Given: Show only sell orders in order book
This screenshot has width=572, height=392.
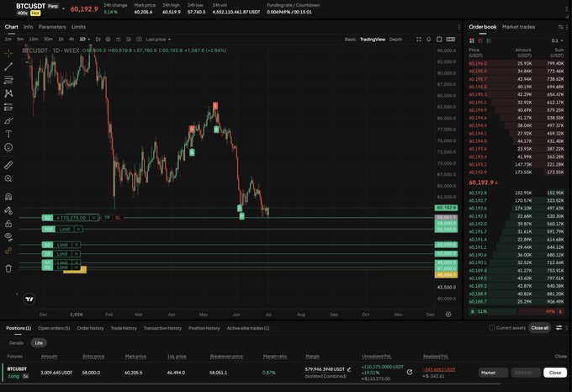Looking at the screenshot, I should pos(480,40).
